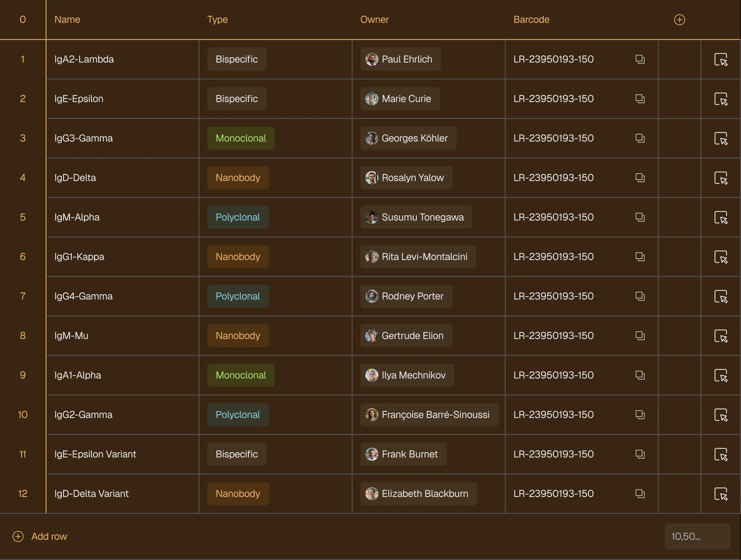Open Nanobody type tag for IgD-Delta
Image resolution: width=741 pixels, height=560 pixels.
[238, 178]
